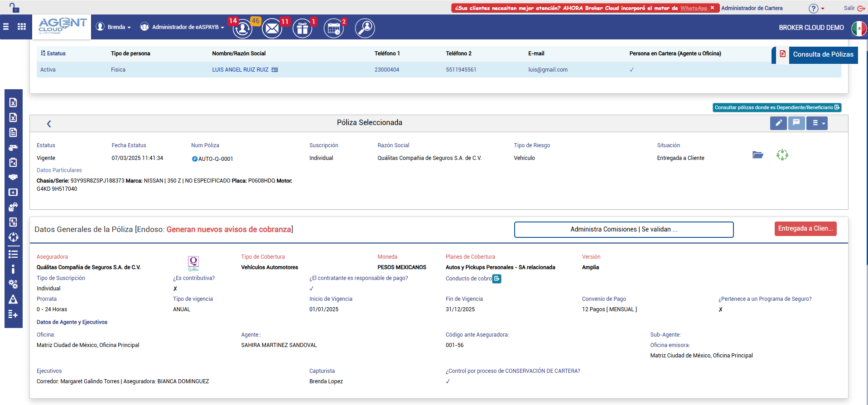868x405 pixels.
Task: Click the green people circle icon
Action: [x=782, y=155]
